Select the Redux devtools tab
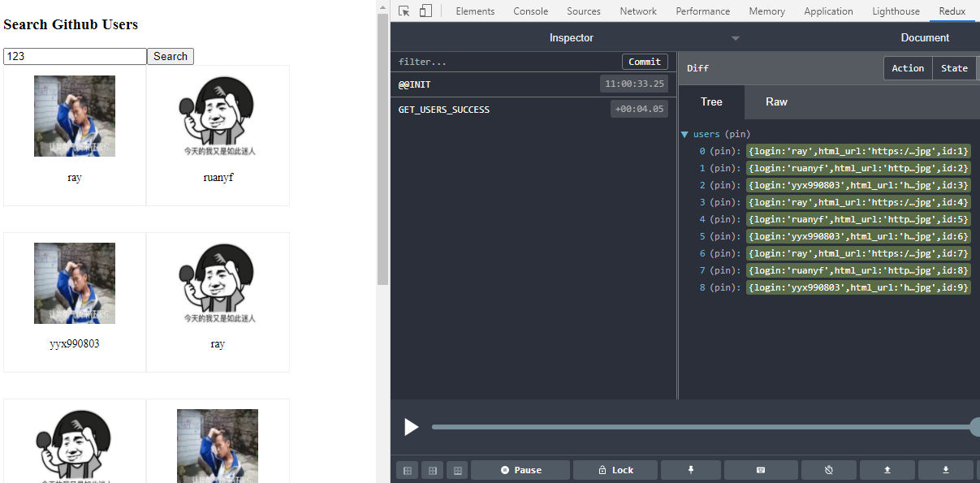Viewport: 980px width, 483px height. [952, 11]
